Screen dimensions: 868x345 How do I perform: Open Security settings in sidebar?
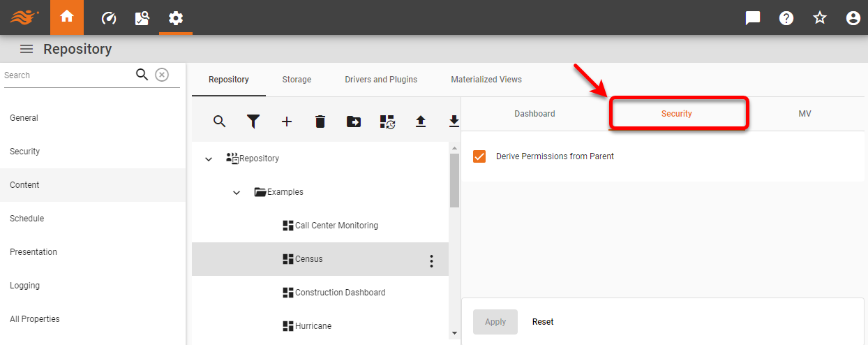[93, 152]
